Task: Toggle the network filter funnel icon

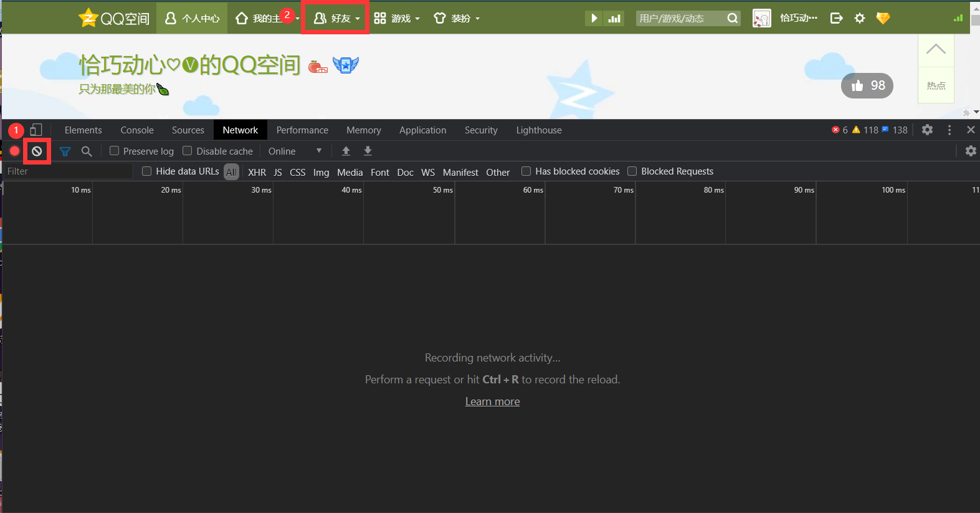Action: [x=65, y=151]
